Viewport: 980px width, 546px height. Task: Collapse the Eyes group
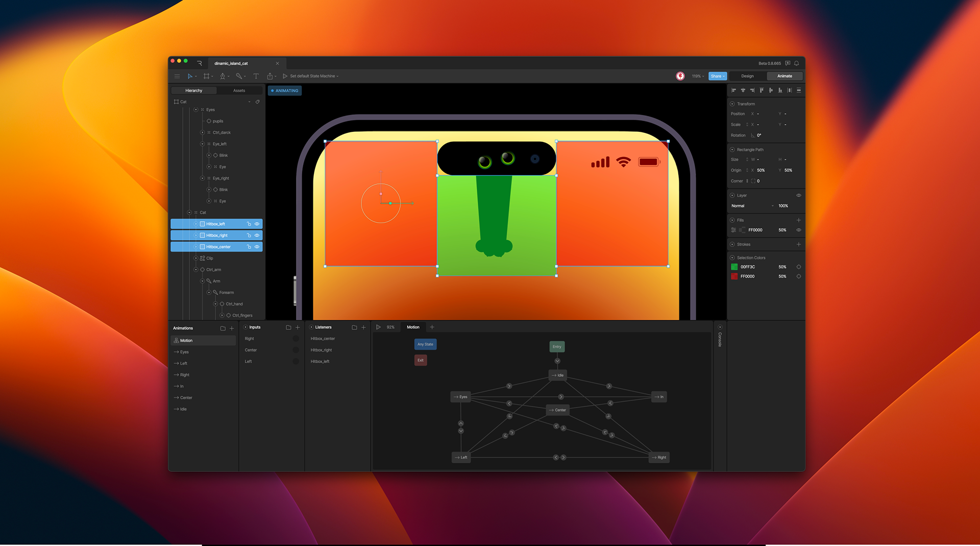click(195, 110)
